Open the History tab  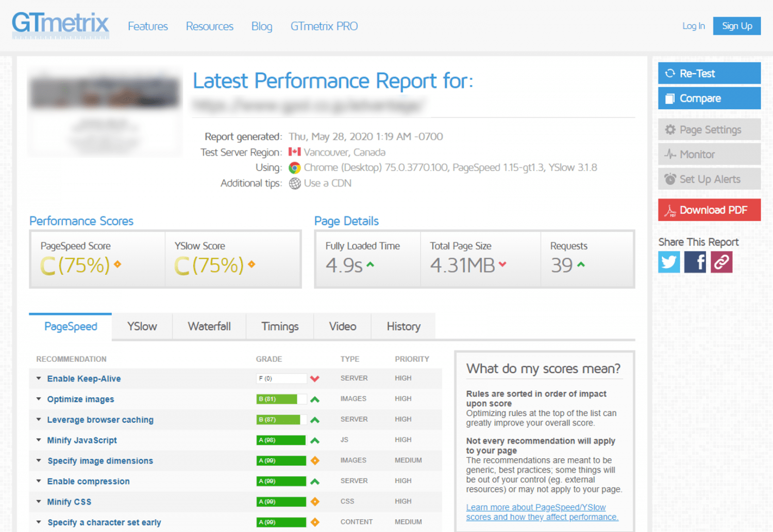[404, 326]
